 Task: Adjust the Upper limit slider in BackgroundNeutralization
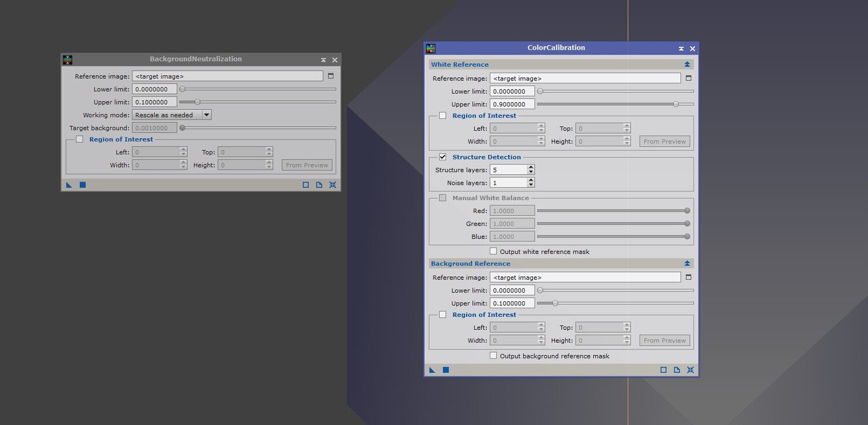pyautogui.click(x=197, y=102)
